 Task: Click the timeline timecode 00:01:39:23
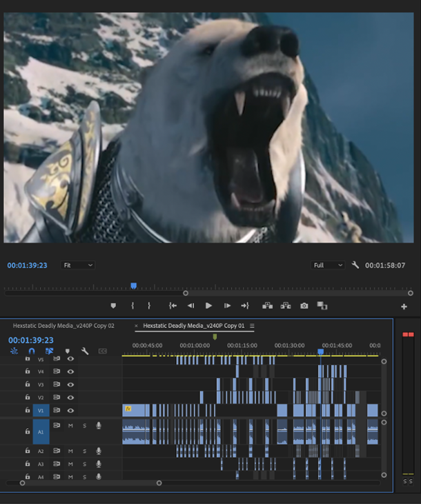click(31, 340)
